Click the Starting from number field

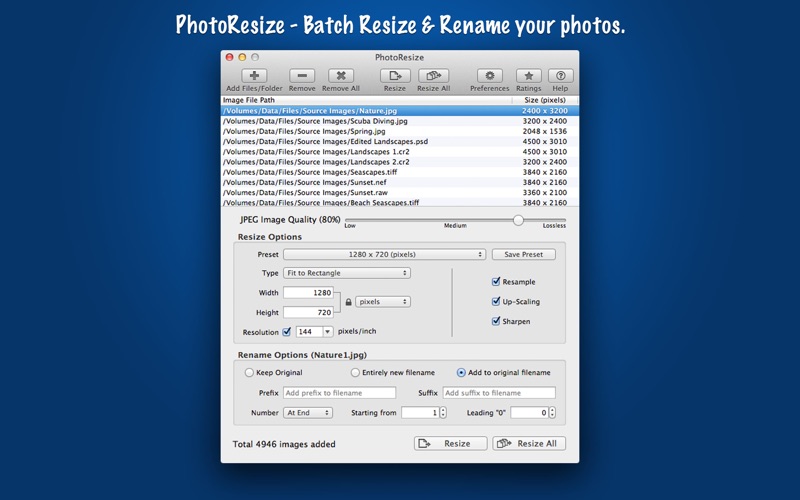pyautogui.click(x=420, y=413)
